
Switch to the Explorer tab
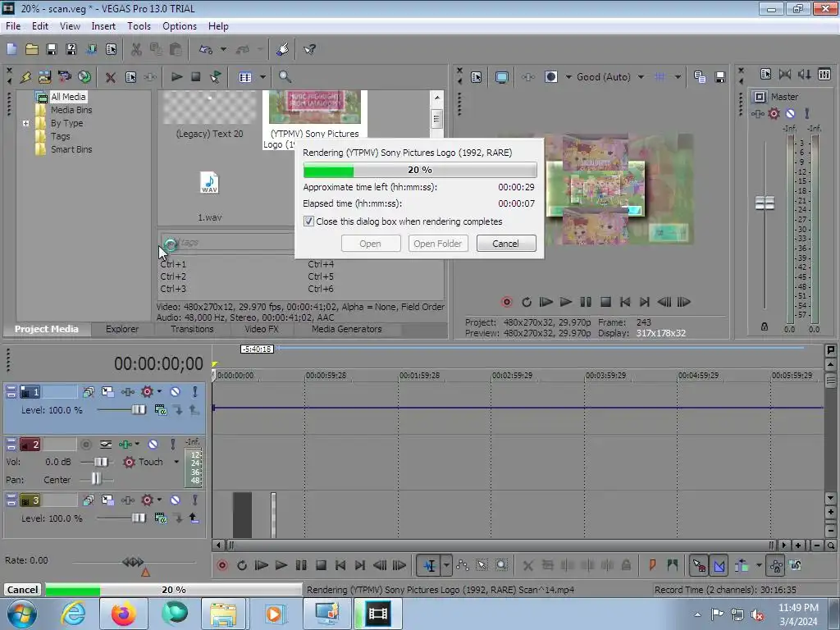click(x=122, y=329)
